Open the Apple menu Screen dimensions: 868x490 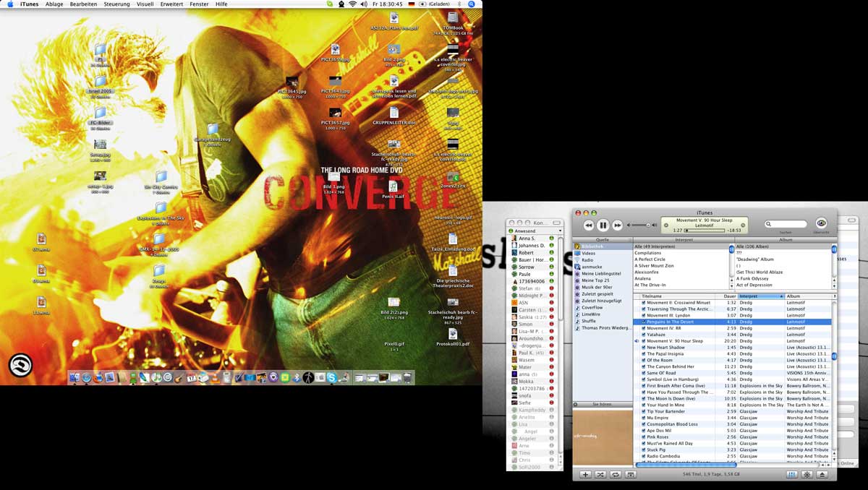(x=9, y=4)
